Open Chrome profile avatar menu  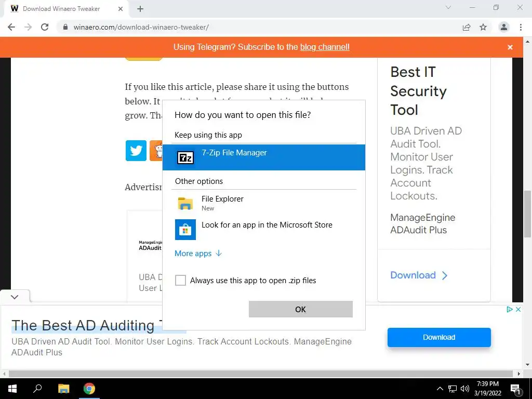coord(504,27)
